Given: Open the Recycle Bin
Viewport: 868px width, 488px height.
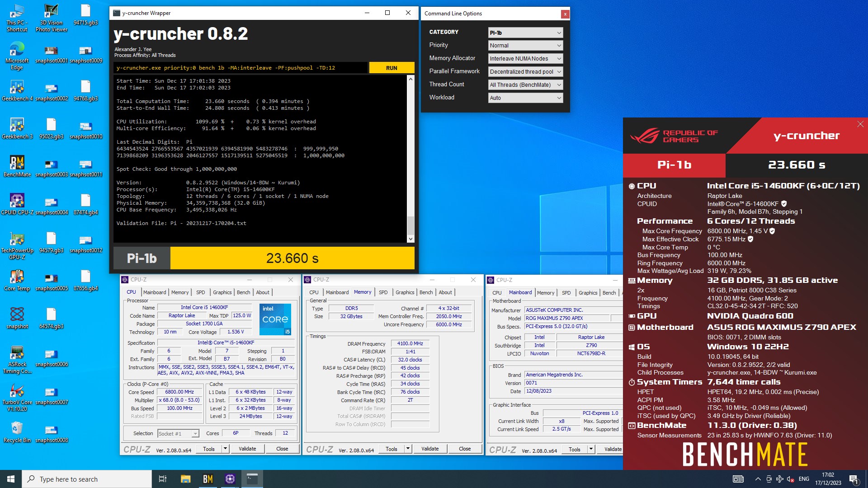Looking at the screenshot, I should point(17,432).
